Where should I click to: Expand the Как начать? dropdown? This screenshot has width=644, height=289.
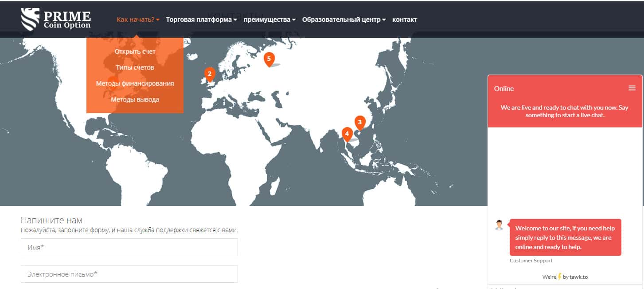point(137,20)
